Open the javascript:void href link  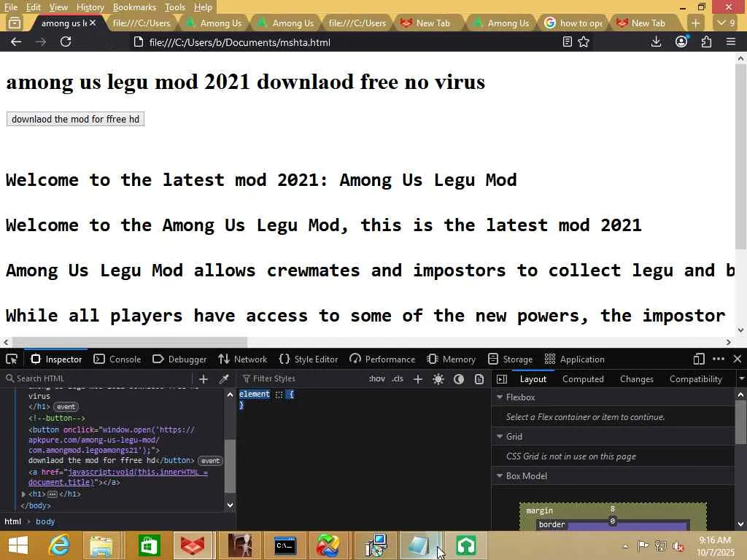tap(118, 477)
